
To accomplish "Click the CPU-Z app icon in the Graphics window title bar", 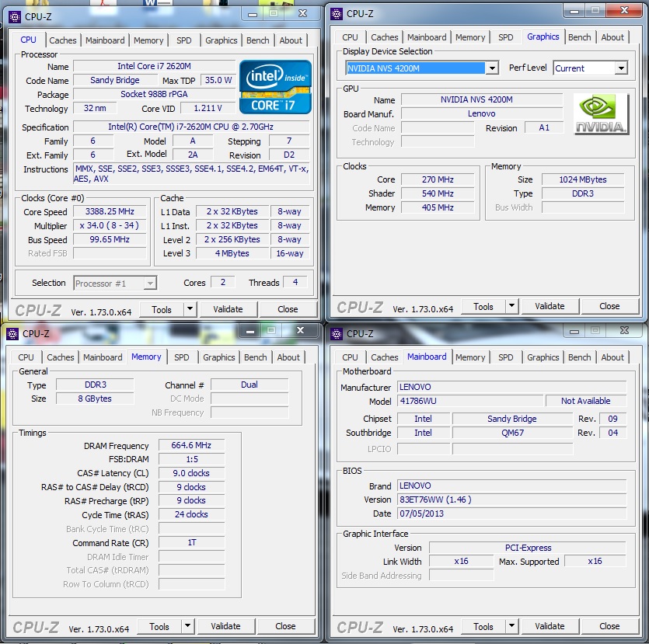I will (337, 14).
